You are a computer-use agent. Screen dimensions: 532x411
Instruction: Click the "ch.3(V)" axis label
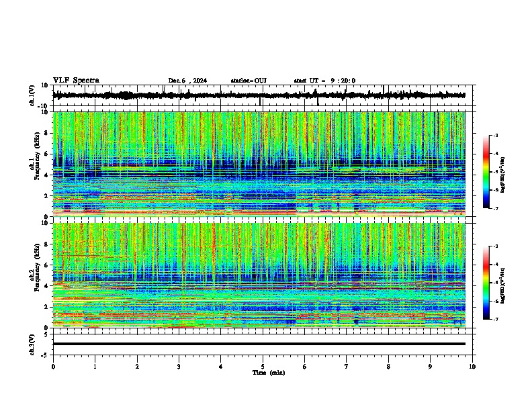click(x=32, y=345)
